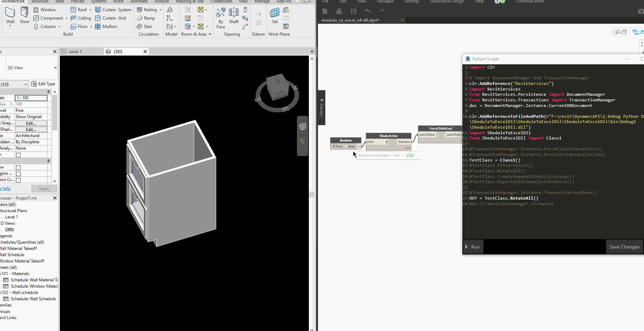The height and width of the screenshot is (331, 644).
Task: Click Run in Python Scripts editor
Action: tap(473, 247)
